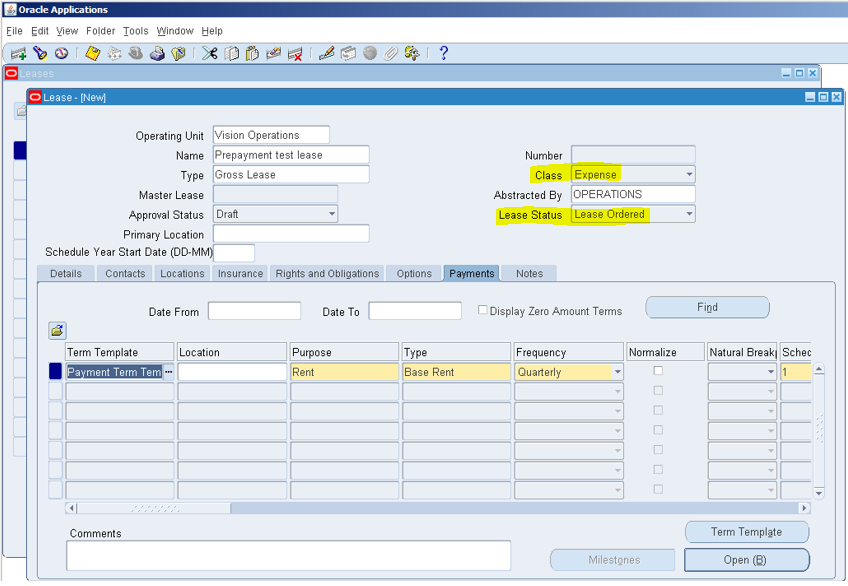Viewport: 848px width, 586px height.
Task: Open the Show Navigator compass icon
Action: (x=61, y=53)
